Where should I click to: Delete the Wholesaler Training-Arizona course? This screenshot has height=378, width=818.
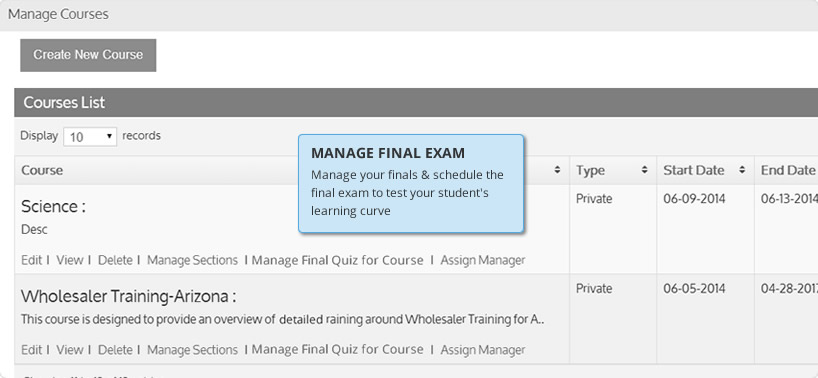115,349
